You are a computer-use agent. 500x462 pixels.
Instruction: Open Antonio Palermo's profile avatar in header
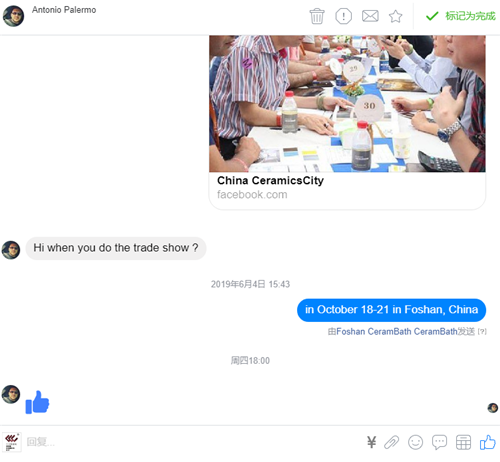(13, 16)
